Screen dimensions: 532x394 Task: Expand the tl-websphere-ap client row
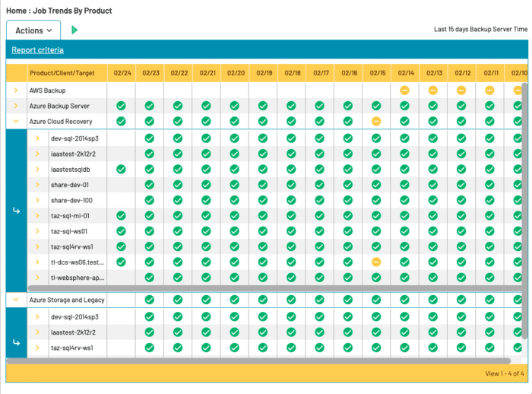tap(38, 278)
